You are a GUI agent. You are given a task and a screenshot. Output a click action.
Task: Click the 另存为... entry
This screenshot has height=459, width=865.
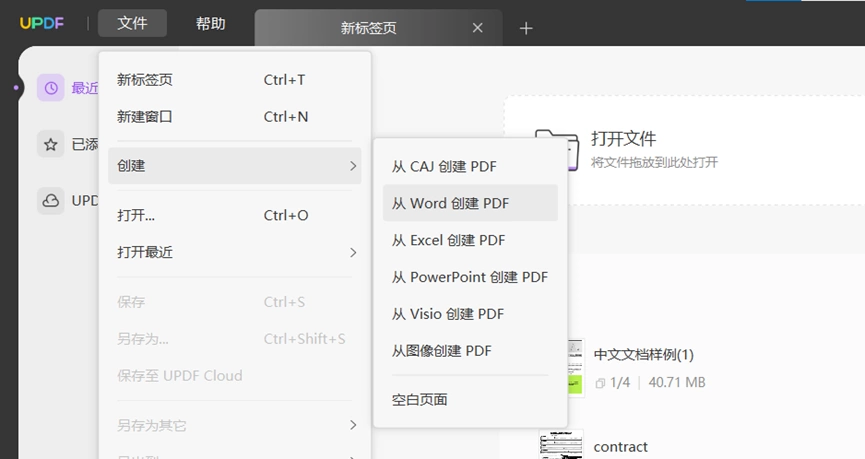pos(234,339)
